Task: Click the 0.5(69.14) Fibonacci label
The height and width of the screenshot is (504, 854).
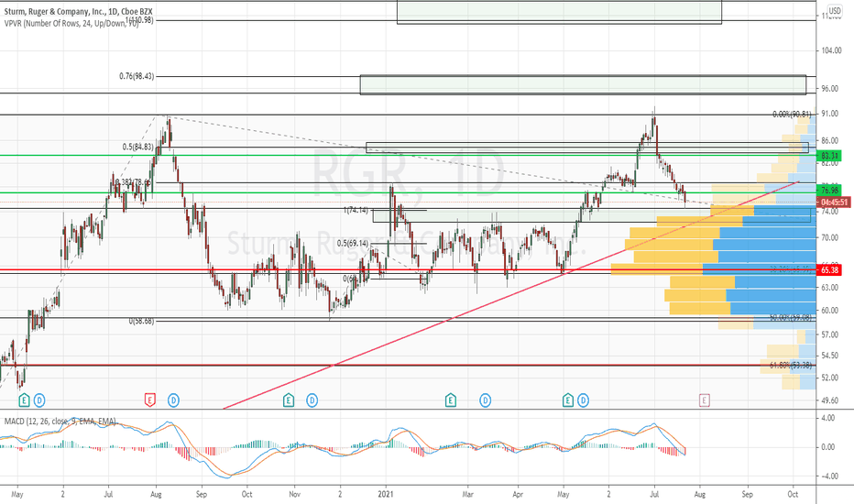Action: [x=353, y=243]
